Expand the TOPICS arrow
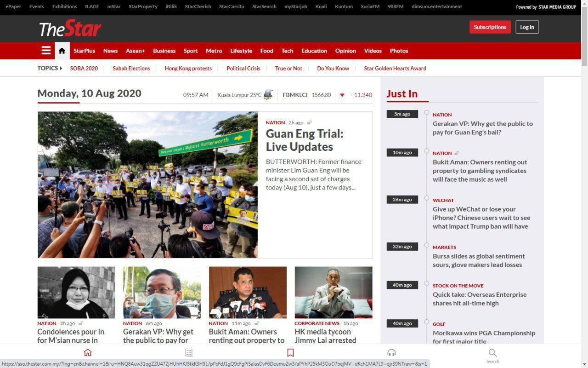588x368 pixels. (x=61, y=68)
